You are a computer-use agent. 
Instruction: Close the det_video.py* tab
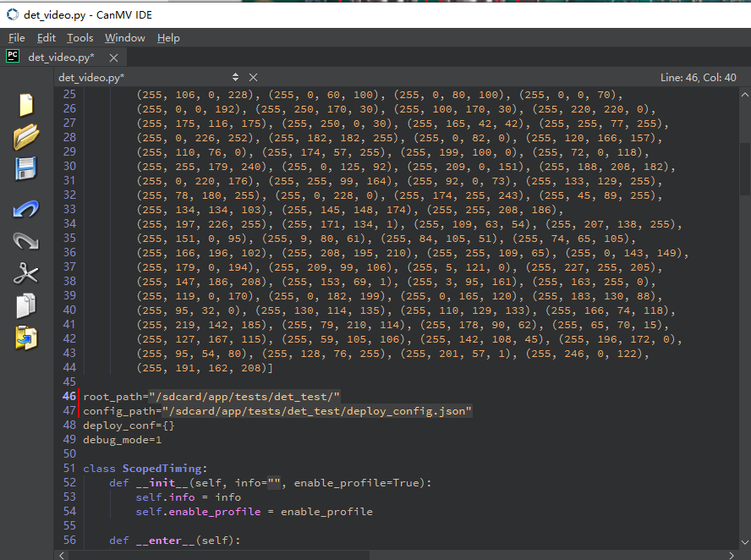(113, 58)
